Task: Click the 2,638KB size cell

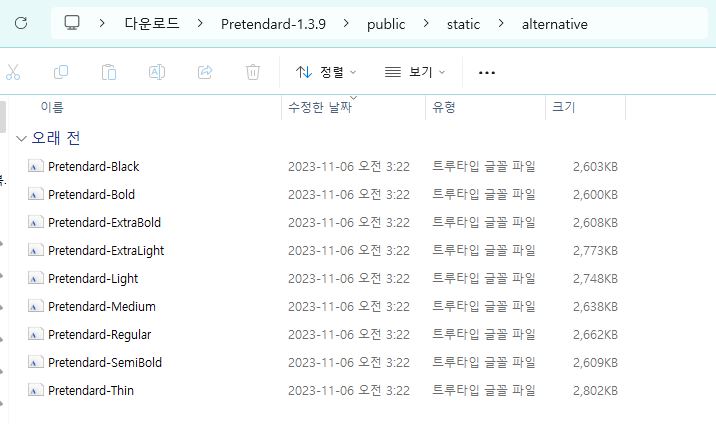Action: (595, 306)
